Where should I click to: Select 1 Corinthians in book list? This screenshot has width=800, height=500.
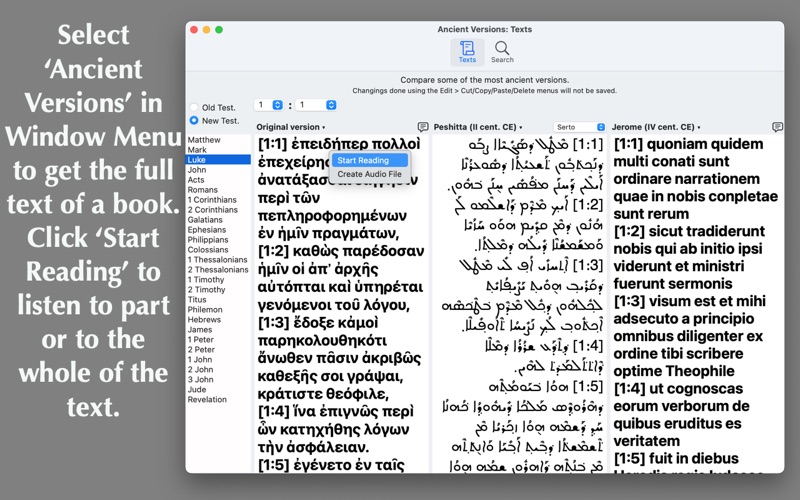pyautogui.click(x=218, y=200)
